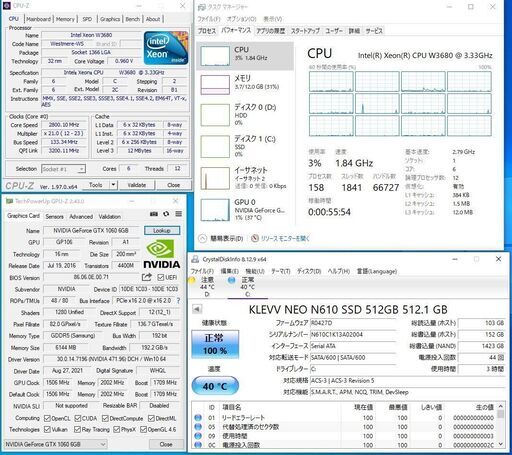Open the オプション(O) menu in Task Manager
The height and width of the screenshot is (455, 512).
coord(242,19)
